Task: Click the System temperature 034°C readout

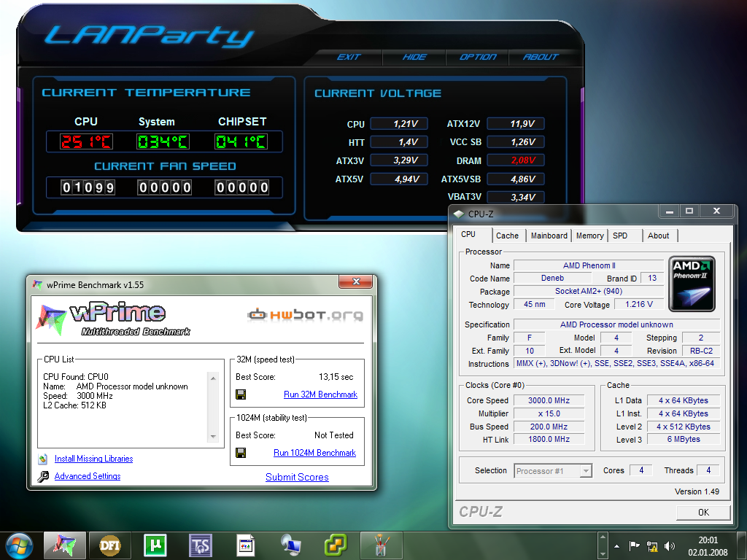Action: pyautogui.click(x=163, y=141)
